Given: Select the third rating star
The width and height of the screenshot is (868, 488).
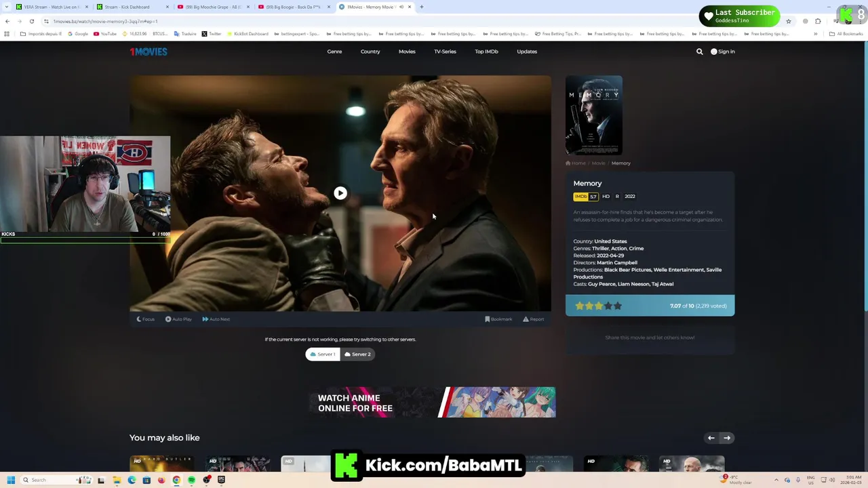Looking at the screenshot, I should pos(599,306).
